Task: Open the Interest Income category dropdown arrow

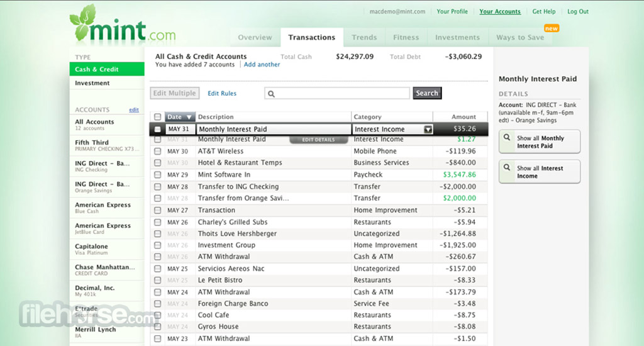Action: [428, 130]
